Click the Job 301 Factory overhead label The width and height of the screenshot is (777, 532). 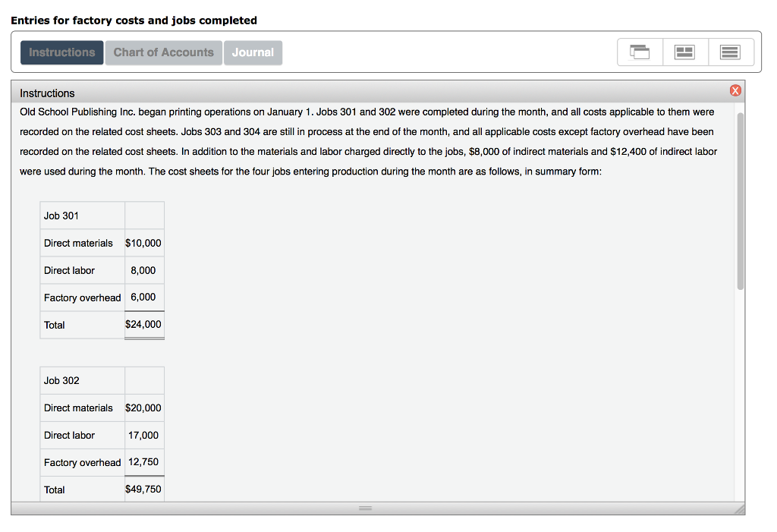82,297
